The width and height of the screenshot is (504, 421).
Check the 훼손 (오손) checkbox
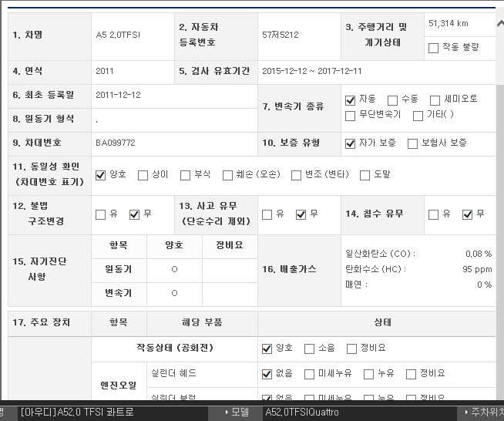tap(227, 175)
